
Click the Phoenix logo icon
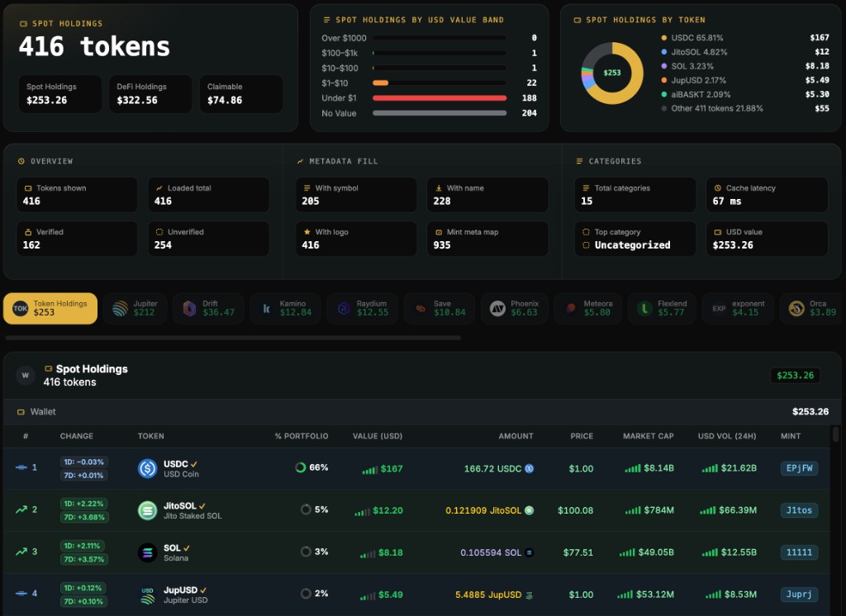[x=497, y=309]
